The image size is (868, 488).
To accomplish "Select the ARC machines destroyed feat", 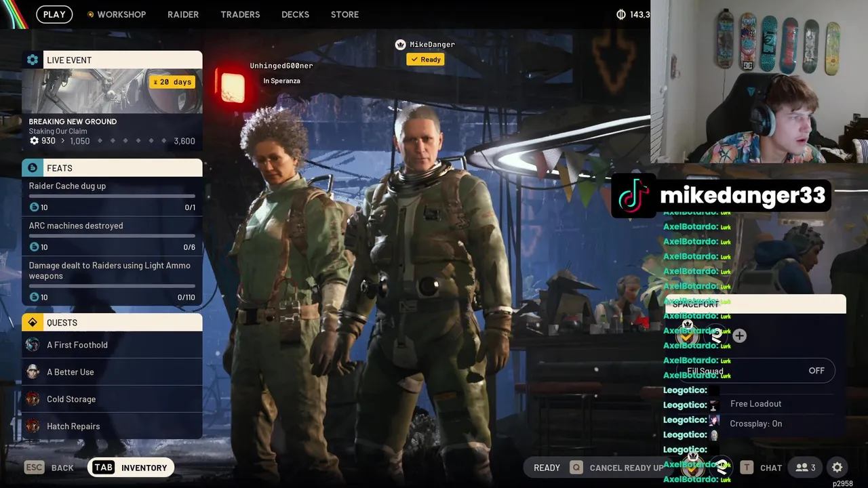I will click(x=112, y=237).
